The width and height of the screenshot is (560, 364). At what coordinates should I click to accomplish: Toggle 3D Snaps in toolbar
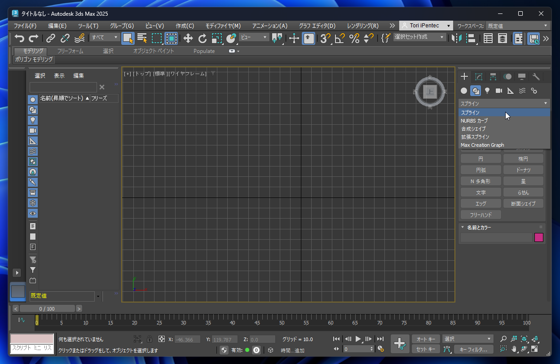click(x=325, y=38)
